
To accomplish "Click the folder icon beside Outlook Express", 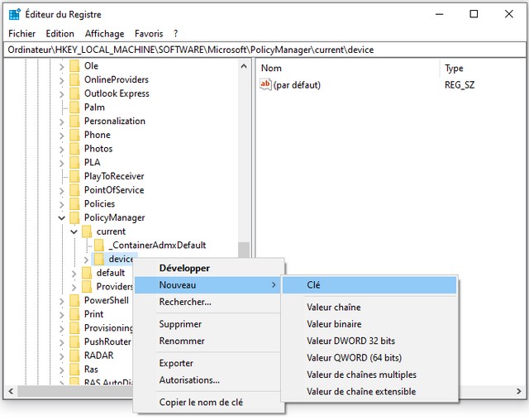I will pyautogui.click(x=74, y=93).
